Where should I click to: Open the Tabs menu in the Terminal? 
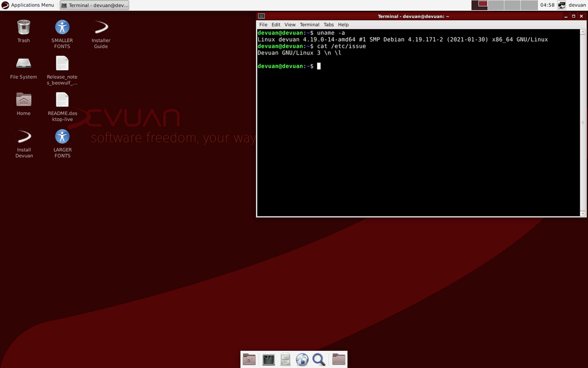click(328, 25)
